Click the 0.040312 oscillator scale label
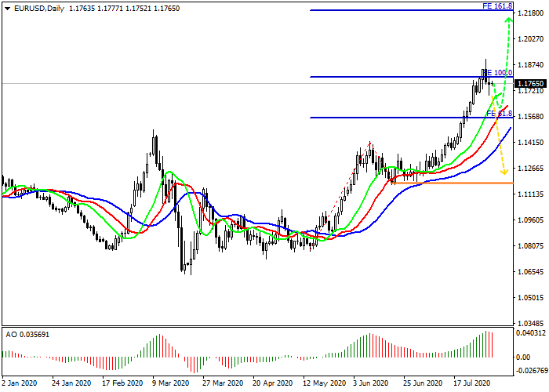Viewport: 549px width, 392px height. (531, 333)
